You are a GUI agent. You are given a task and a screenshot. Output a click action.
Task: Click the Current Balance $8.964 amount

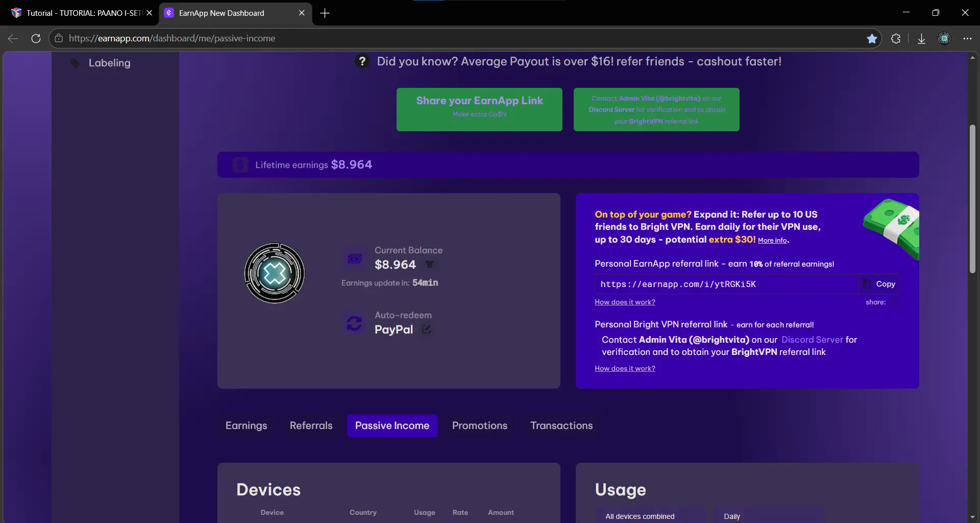click(x=395, y=265)
